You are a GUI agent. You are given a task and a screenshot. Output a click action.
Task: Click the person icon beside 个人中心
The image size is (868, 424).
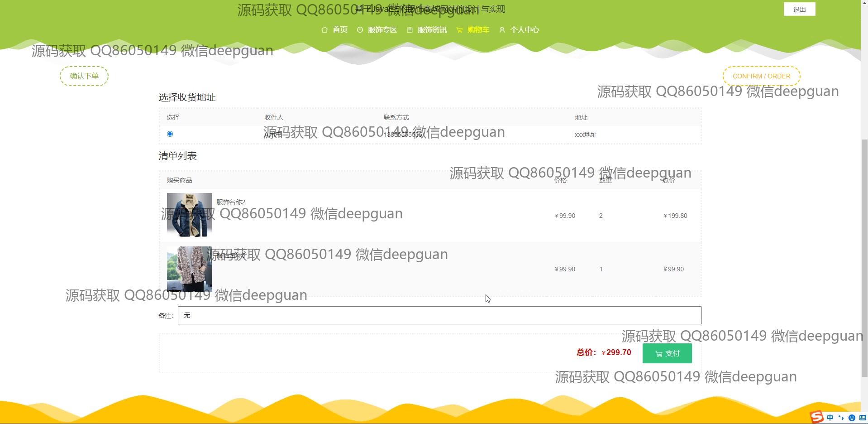click(502, 30)
